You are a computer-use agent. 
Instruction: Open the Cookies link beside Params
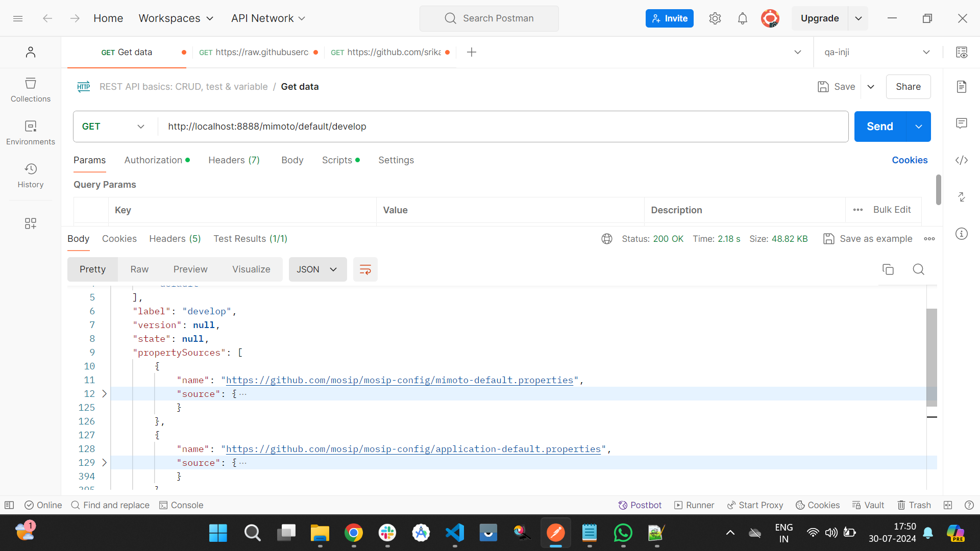910,160
